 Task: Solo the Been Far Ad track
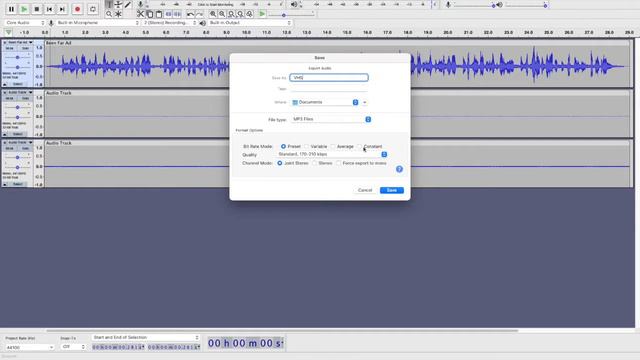[25, 49]
